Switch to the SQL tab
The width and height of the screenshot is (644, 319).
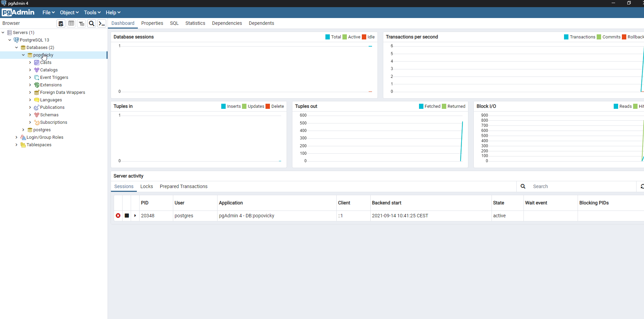point(174,23)
